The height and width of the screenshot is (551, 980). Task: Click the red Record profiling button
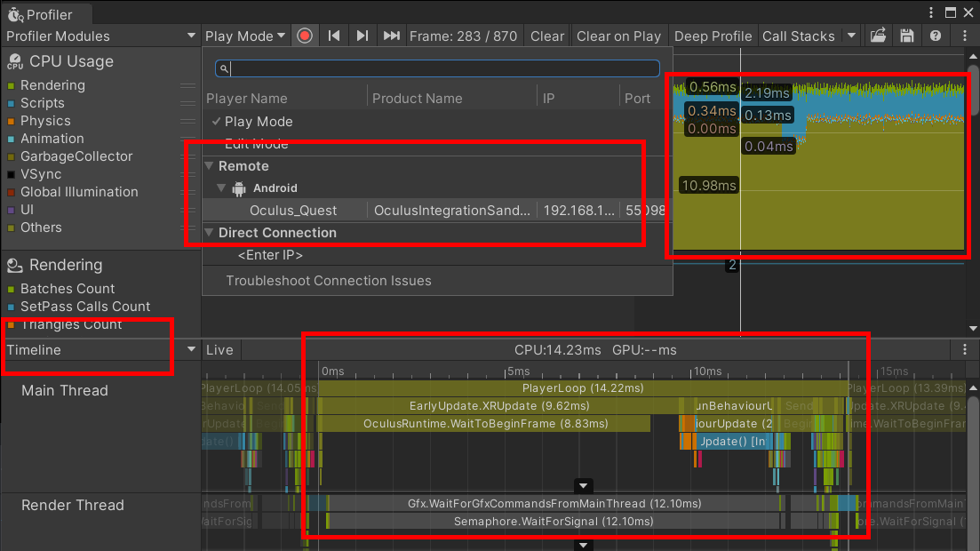(x=305, y=36)
